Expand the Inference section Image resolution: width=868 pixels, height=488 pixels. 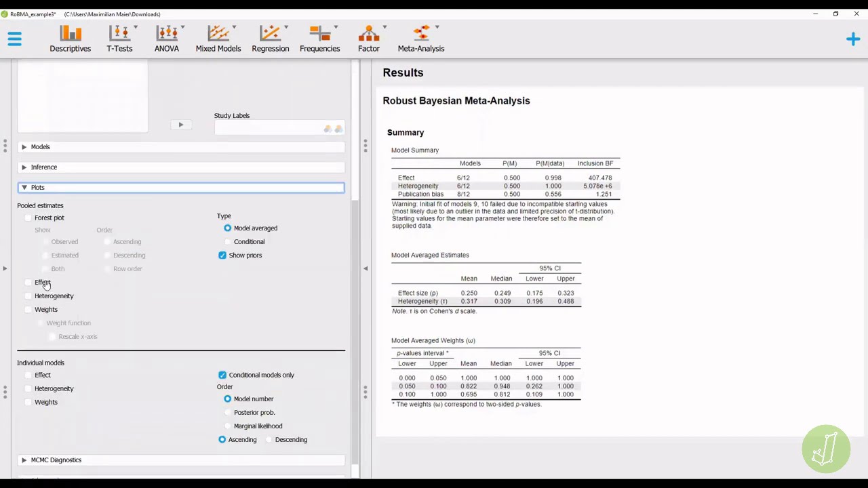pyautogui.click(x=181, y=167)
